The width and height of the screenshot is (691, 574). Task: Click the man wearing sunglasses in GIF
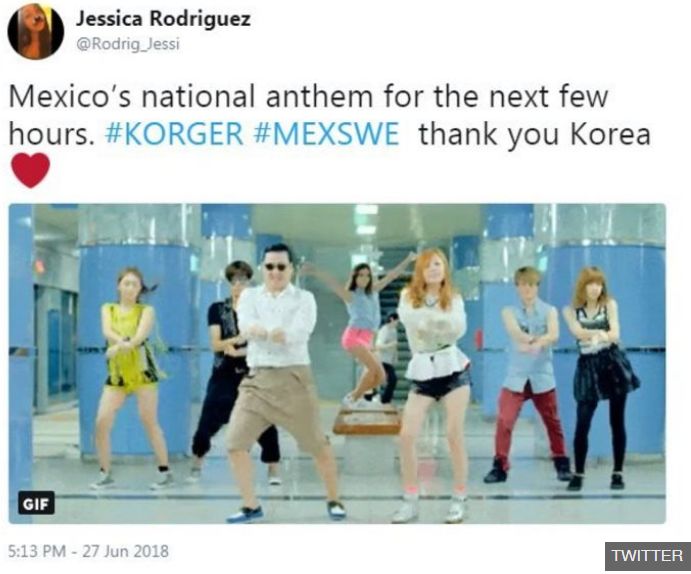tap(284, 381)
